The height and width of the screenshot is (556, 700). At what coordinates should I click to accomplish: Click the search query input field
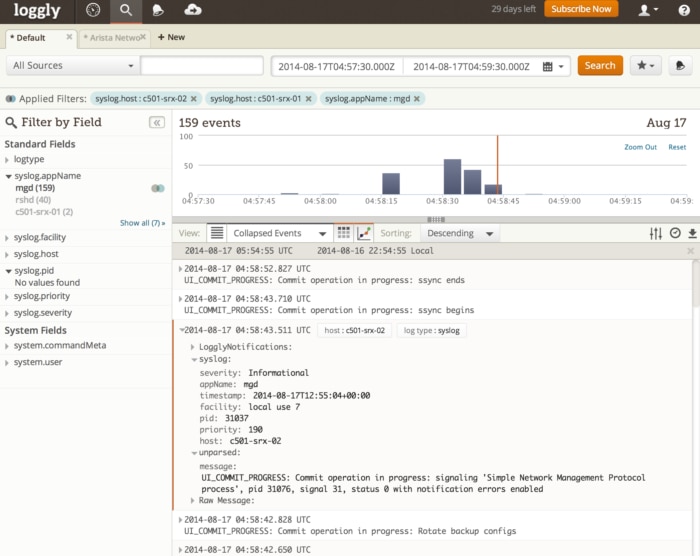(x=202, y=66)
